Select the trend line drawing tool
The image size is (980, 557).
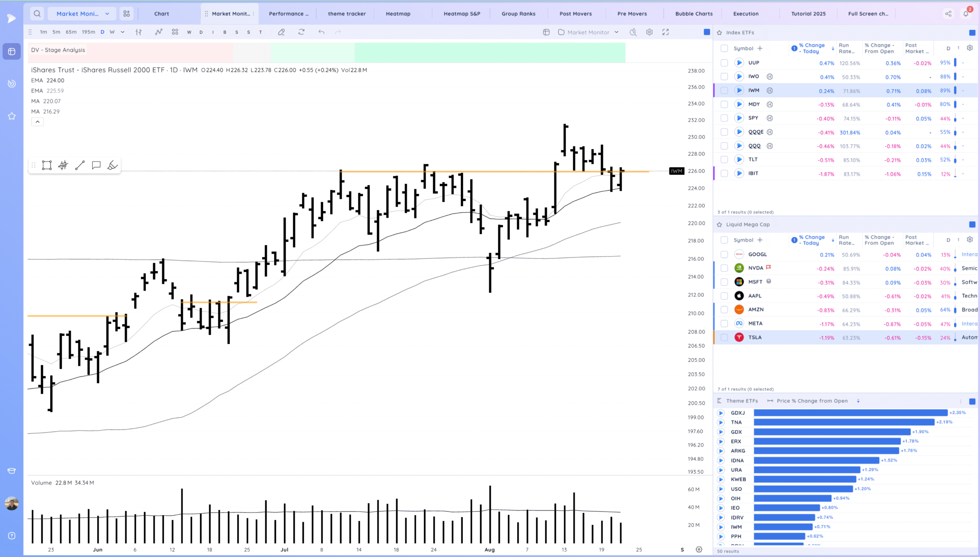point(80,165)
